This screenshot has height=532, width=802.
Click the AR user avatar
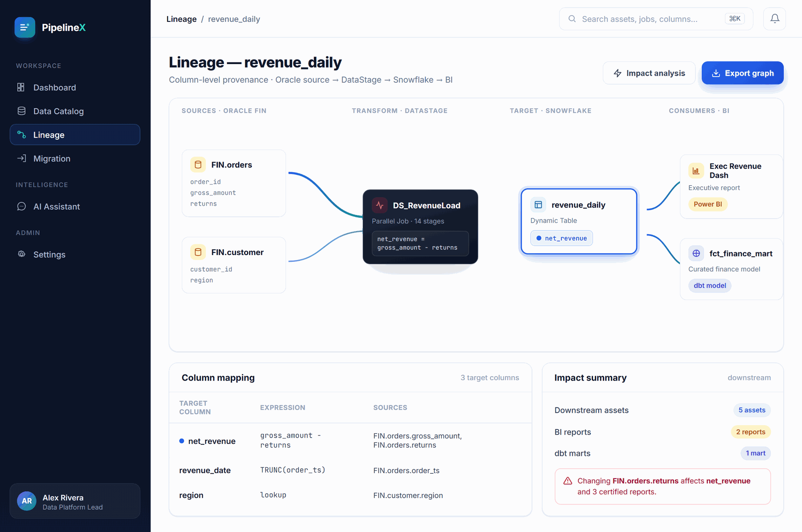pos(27,501)
